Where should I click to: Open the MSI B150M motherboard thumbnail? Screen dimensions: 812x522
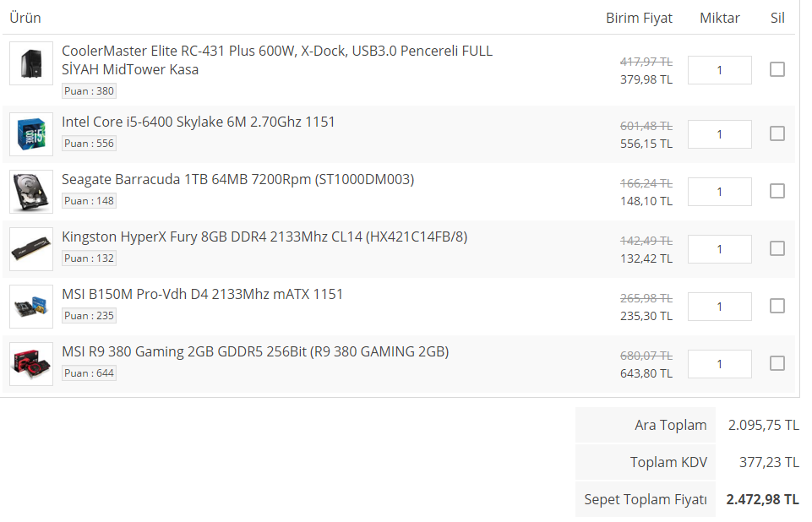click(31, 307)
